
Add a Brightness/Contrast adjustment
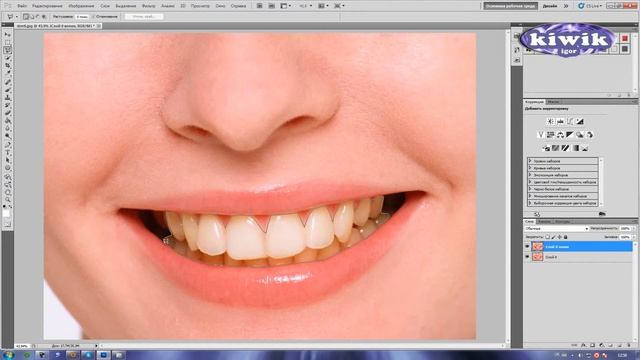[x=551, y=122]
